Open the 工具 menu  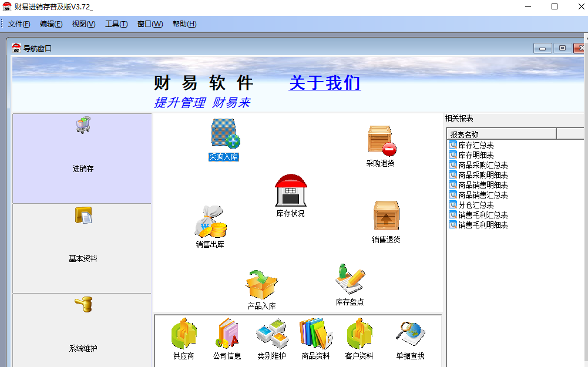(x=115, y=23)
